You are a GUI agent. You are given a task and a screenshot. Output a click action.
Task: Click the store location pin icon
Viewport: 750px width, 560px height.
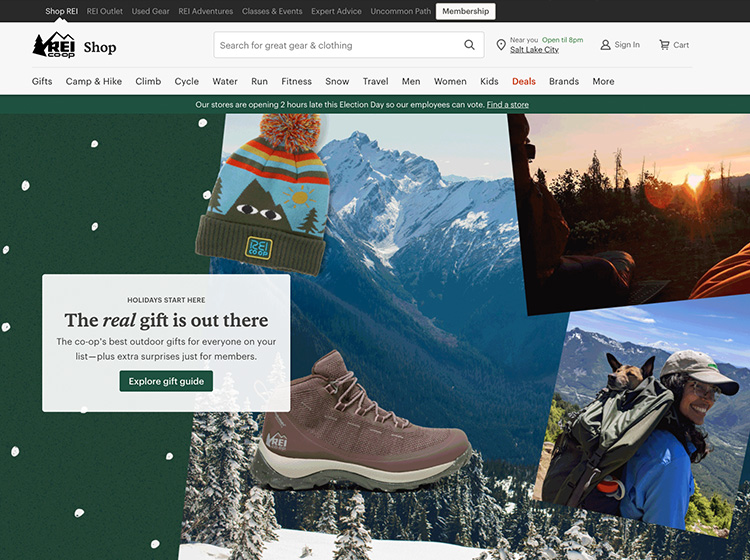(x=501, y=45)
